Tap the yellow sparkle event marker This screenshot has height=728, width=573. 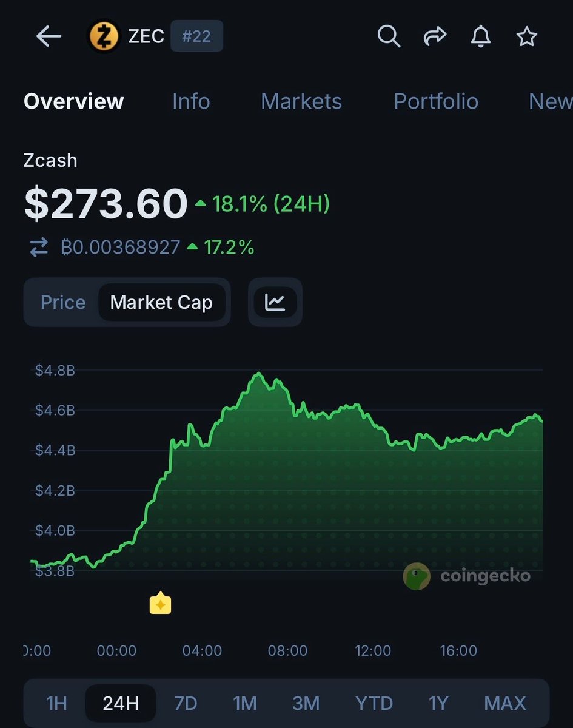tap(161, 603)
